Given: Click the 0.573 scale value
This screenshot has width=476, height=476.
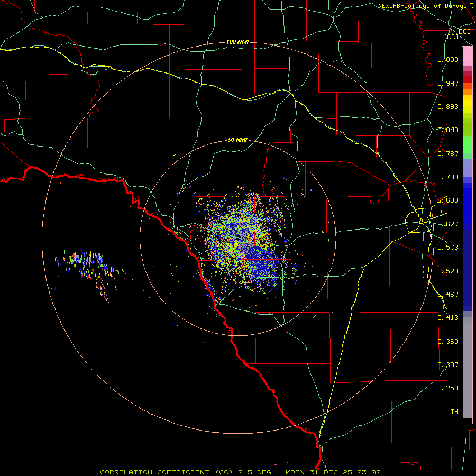Looking at the screenshot, I should point(448,248).
